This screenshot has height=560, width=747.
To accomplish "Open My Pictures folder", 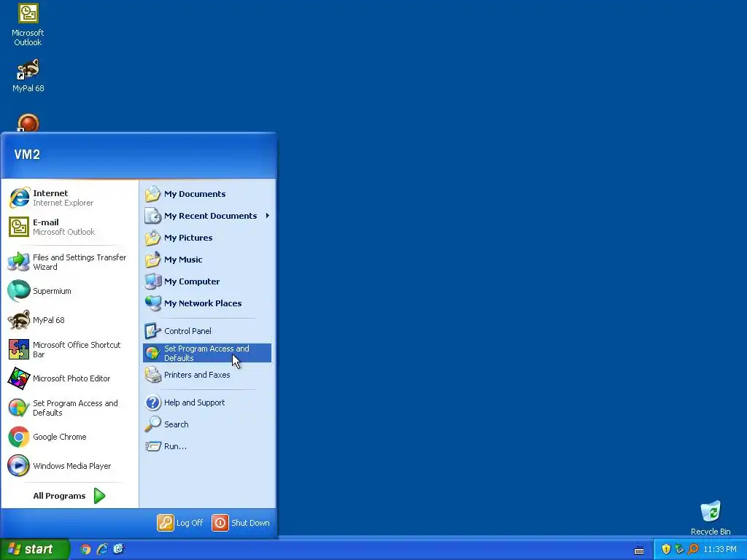I will [x=206, y=238].
